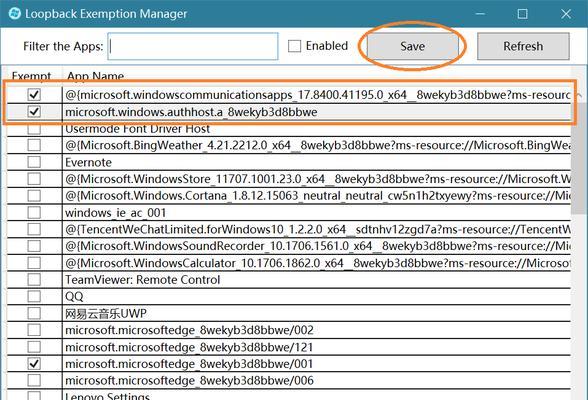This screenshot has width=588, height=400.
Task: Select the QQ app name
Action: pyautogui.click(x=74, y=297)
